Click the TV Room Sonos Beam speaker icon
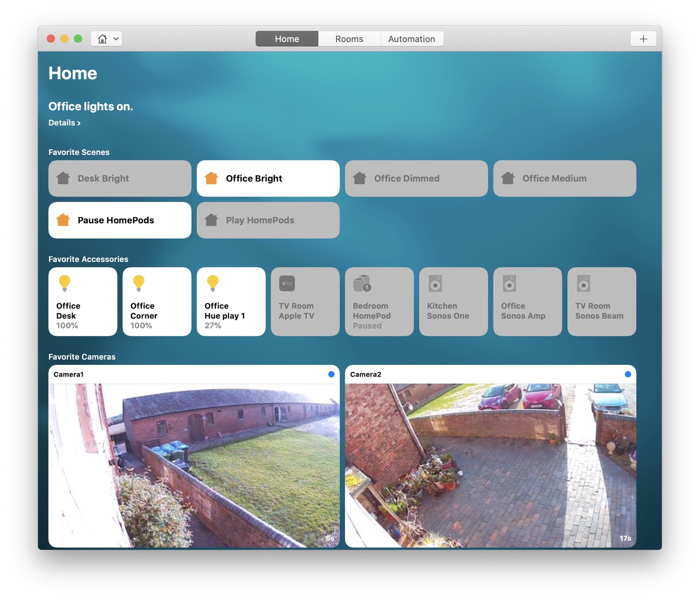700x600 pixels. (584, 283)
